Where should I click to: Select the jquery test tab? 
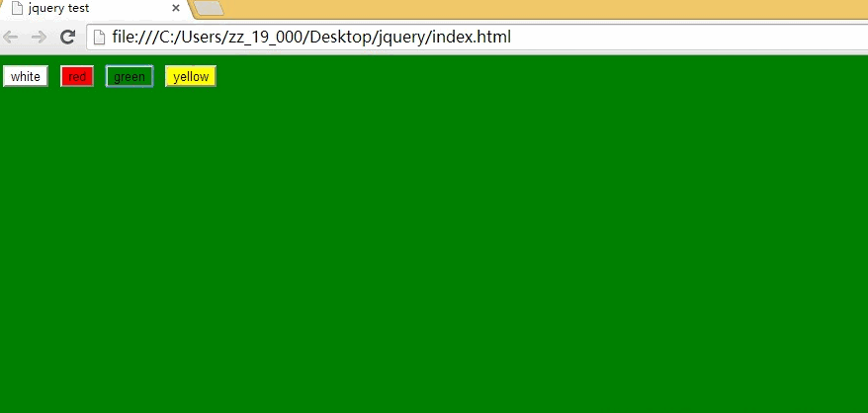point(94,8)
